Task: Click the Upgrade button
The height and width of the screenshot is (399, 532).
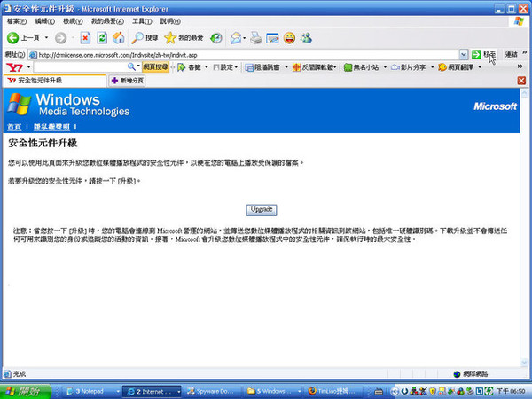Action: pyautogui.click(x=262, y=210)
